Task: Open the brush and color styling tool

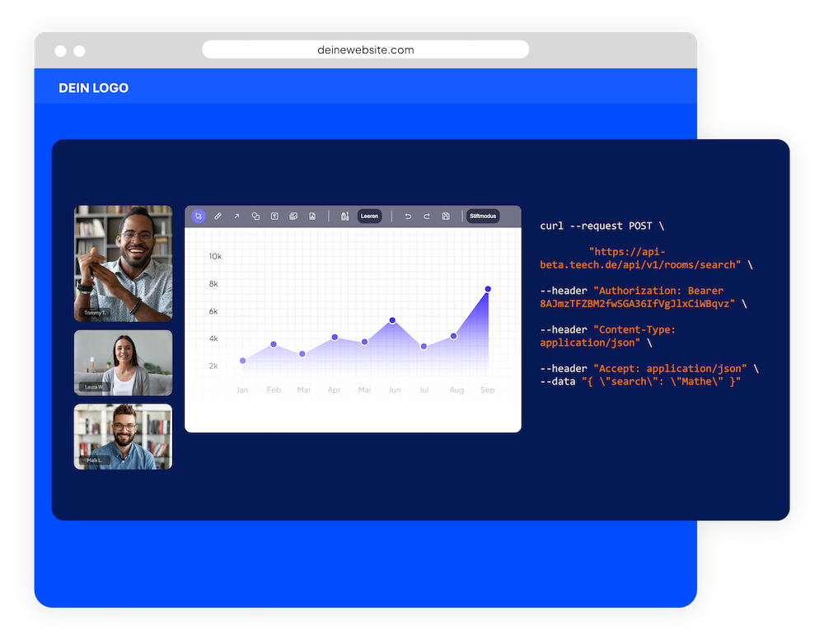Action: point(344,217)
